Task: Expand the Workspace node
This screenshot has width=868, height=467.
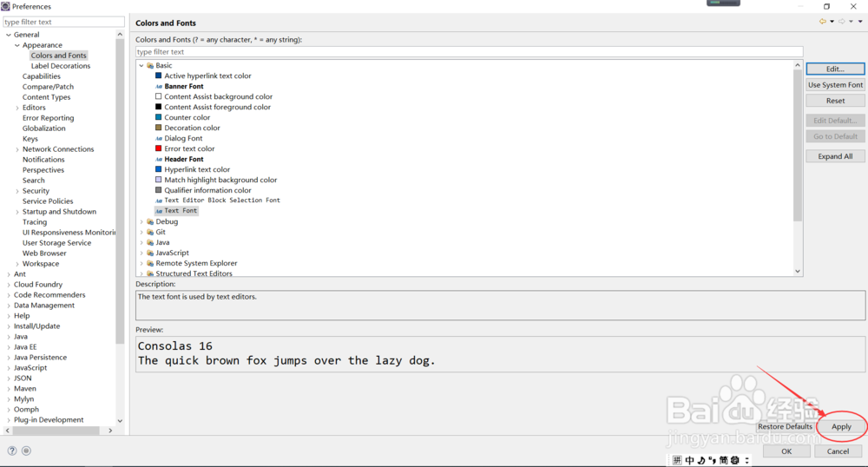Action: [x=17, y=264]
